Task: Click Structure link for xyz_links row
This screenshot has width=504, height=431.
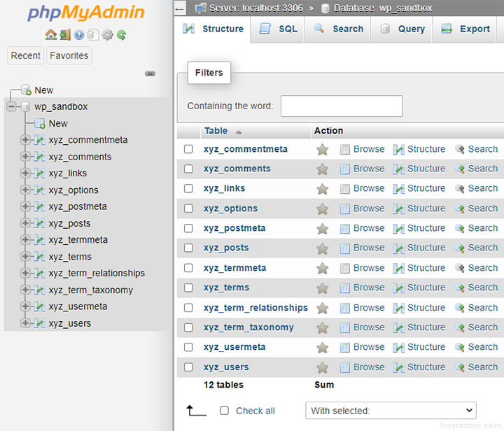Action: 419,188
